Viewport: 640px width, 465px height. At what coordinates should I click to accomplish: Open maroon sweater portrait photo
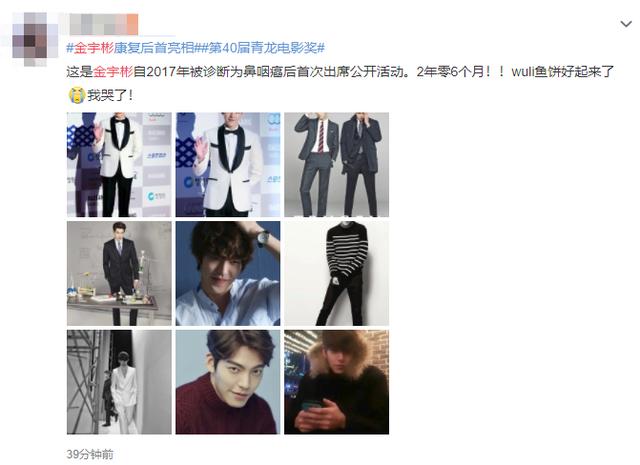228,382
